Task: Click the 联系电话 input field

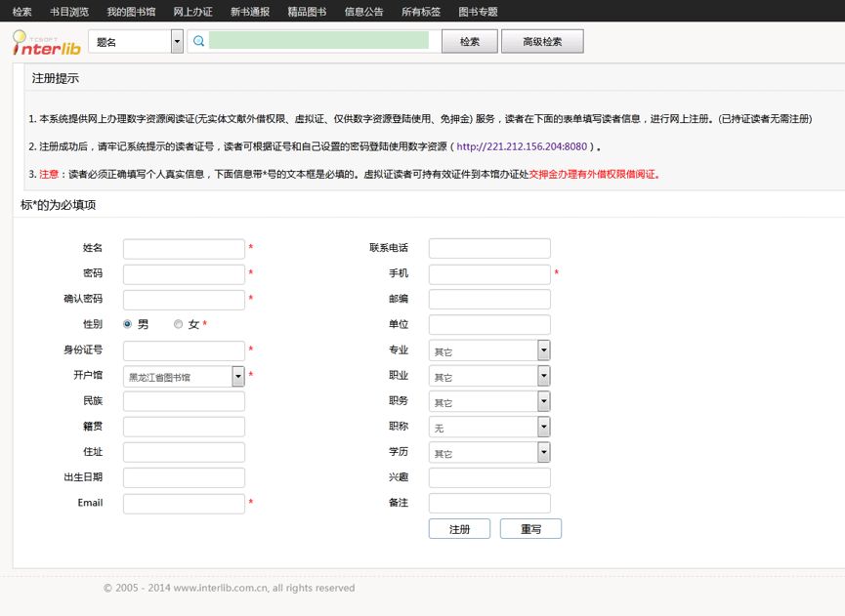Action: pos(489,249)
